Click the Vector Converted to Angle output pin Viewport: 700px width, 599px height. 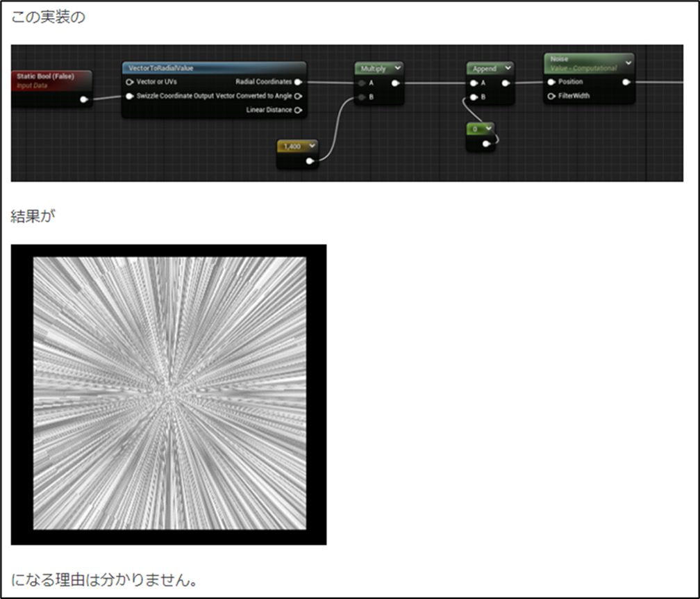point(298,96)
